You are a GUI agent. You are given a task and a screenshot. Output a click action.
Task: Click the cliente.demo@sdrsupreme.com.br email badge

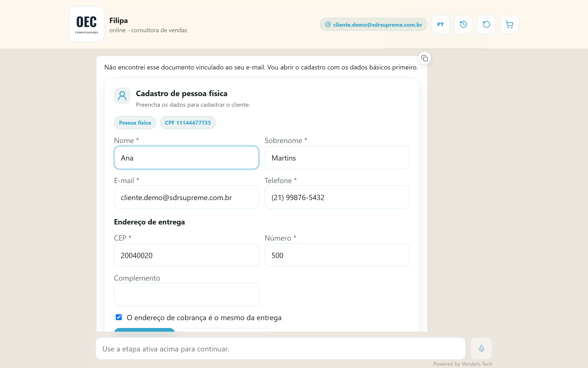click(373, 24)
